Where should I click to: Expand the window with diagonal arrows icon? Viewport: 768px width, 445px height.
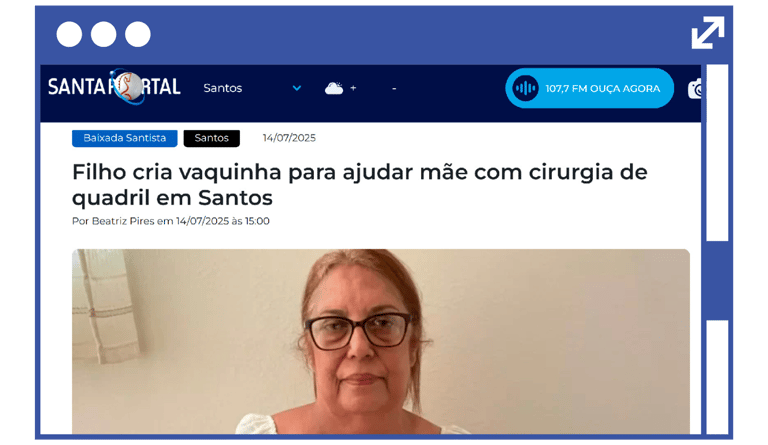708,33
